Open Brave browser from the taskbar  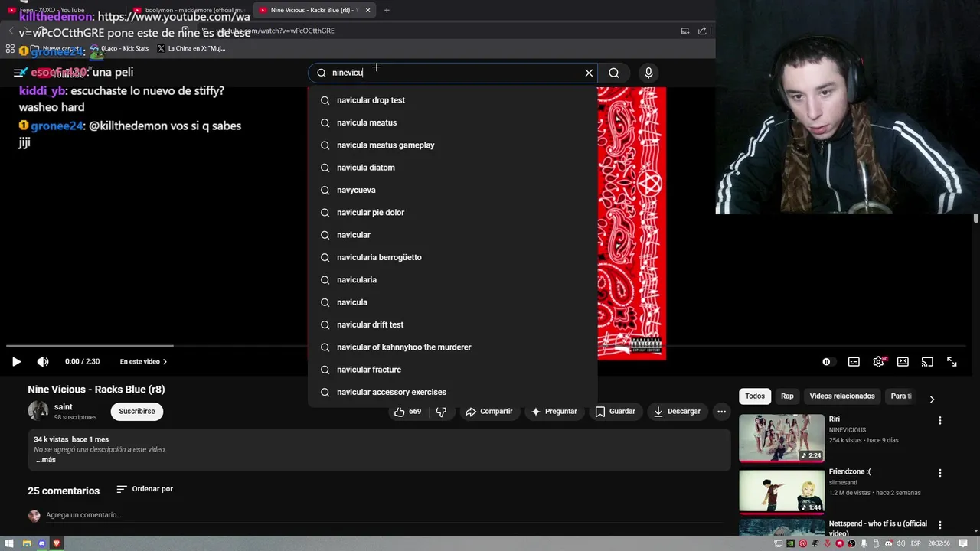pos(57,543)
